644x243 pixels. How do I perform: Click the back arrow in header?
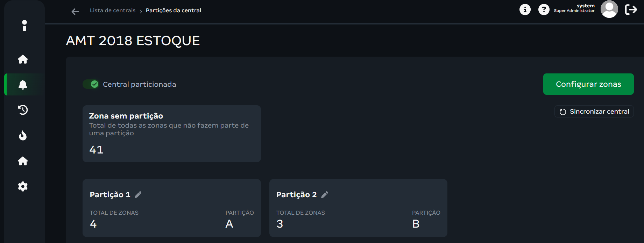coord(75,12)
